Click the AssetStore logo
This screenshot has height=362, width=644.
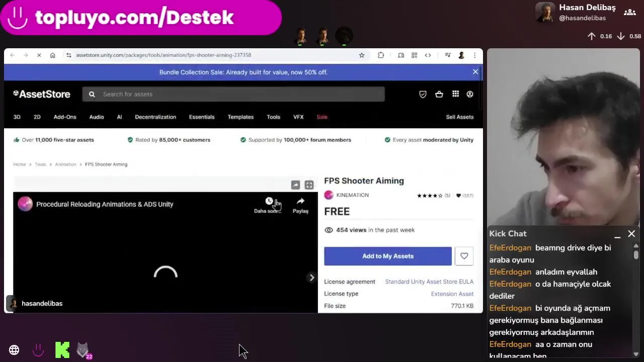pyautogui.click(x=41, y=94)
